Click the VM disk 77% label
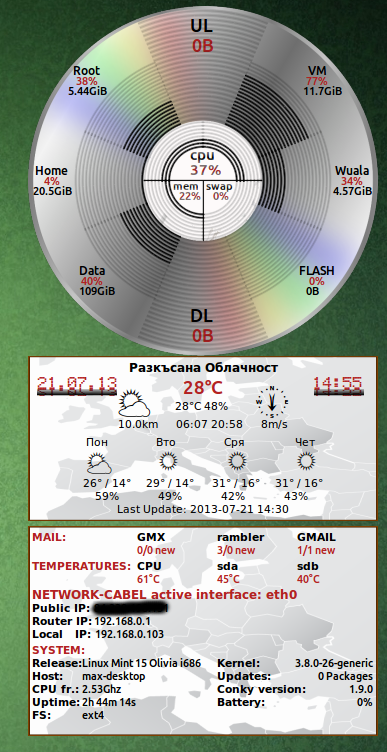387x752 pixels. pos(317,81)
